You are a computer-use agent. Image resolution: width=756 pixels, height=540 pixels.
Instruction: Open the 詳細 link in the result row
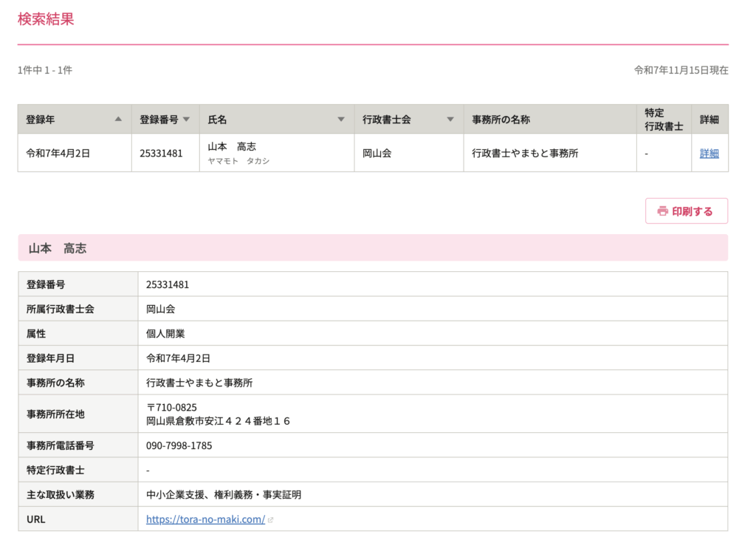(x=709, y=154)
